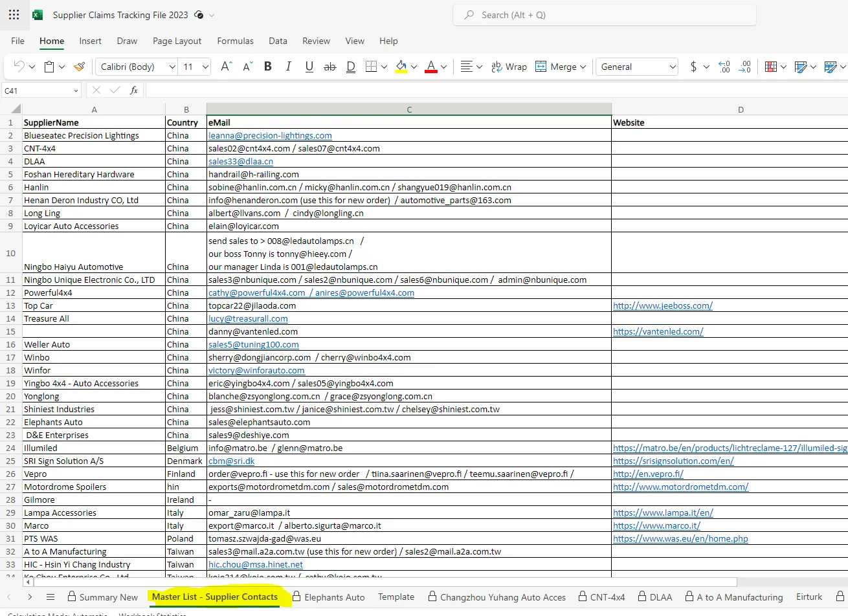Viewport: 848px width, 616px height.
Task: Open the Formulas ribbon tab
Action: pyautogui.click(x=235, y=41)
